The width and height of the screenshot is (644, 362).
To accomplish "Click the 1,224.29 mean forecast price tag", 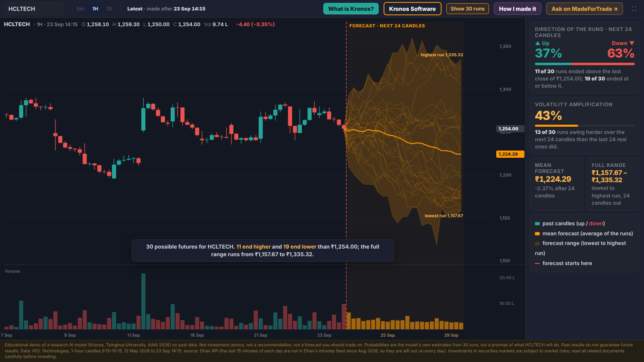I will coord(510,154).
